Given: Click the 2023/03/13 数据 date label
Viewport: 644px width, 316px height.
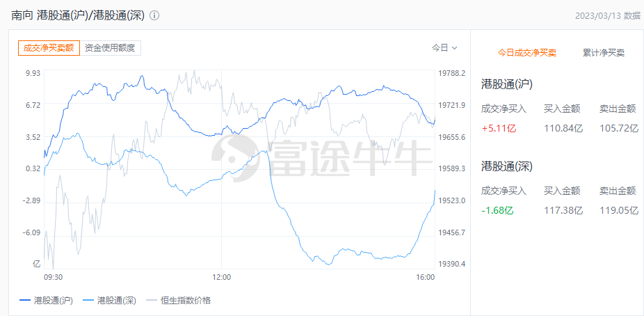Looking at the screenshot, I should [x=608, y=15].
